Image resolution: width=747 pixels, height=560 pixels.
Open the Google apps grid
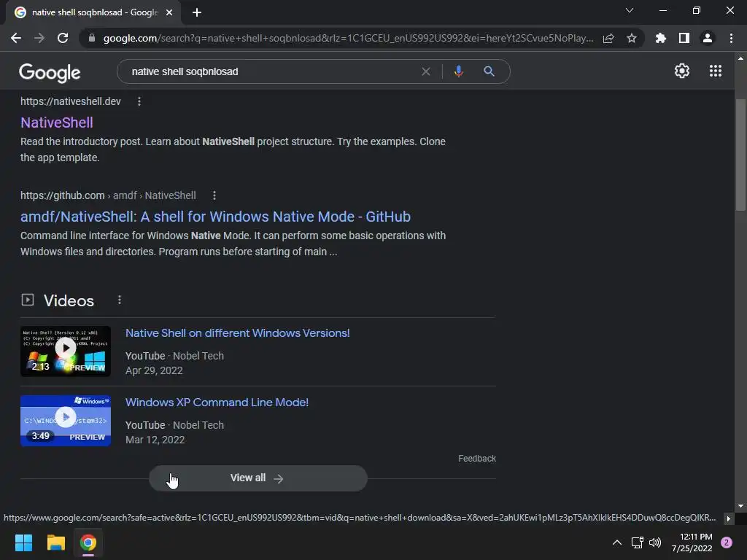716,71
